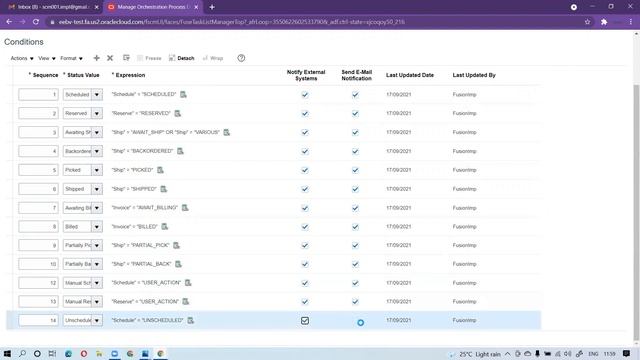Open expression editor for BILLED expression
The width and height of the screenshot is (640, 360).
tap(164, 227)
